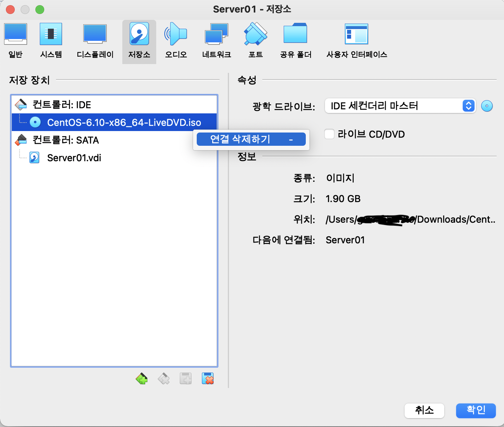Open the 네트워크 (Network) settings icon
Viewport: 504px width, 427px height.
point(217,34)
